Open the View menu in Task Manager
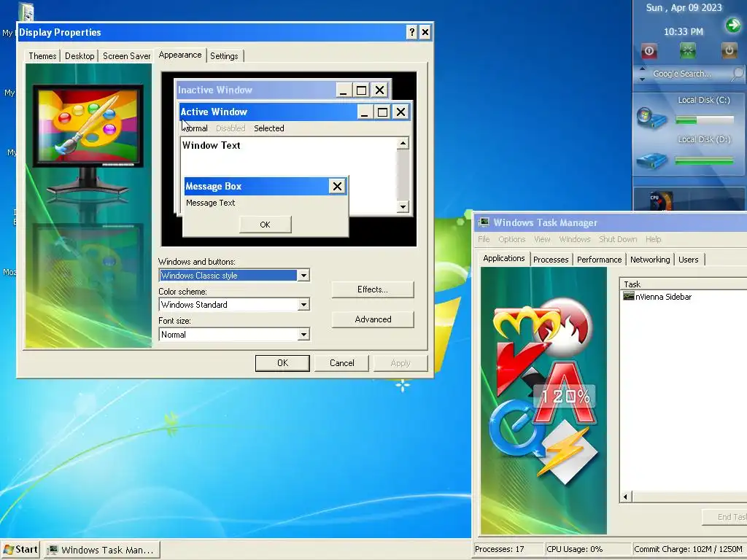Image resolution: width=747 pixels, height=560 pixels. [x=542, y=239]
